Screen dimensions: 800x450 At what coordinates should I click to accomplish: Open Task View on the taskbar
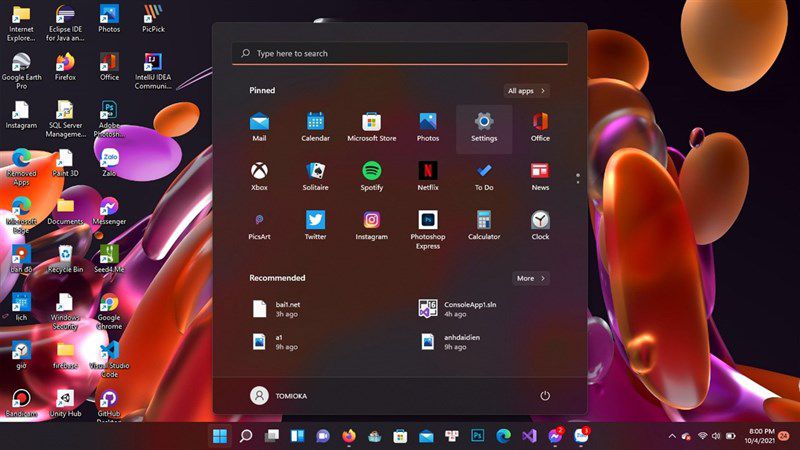272,436
